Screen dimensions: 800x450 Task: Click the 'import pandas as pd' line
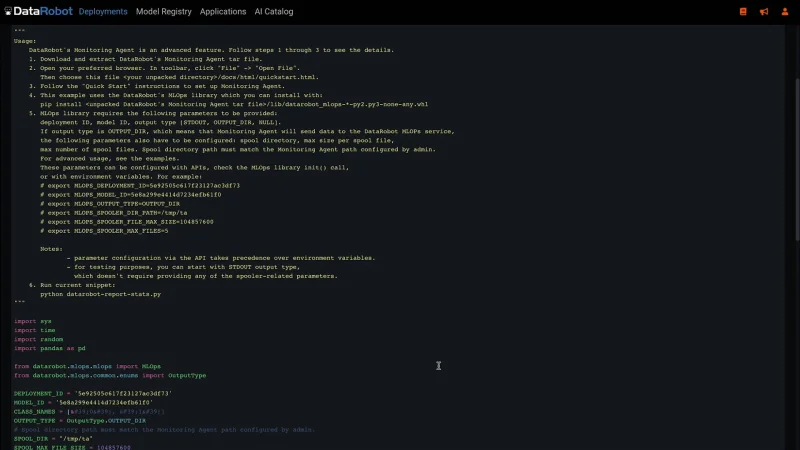(50, 348)
